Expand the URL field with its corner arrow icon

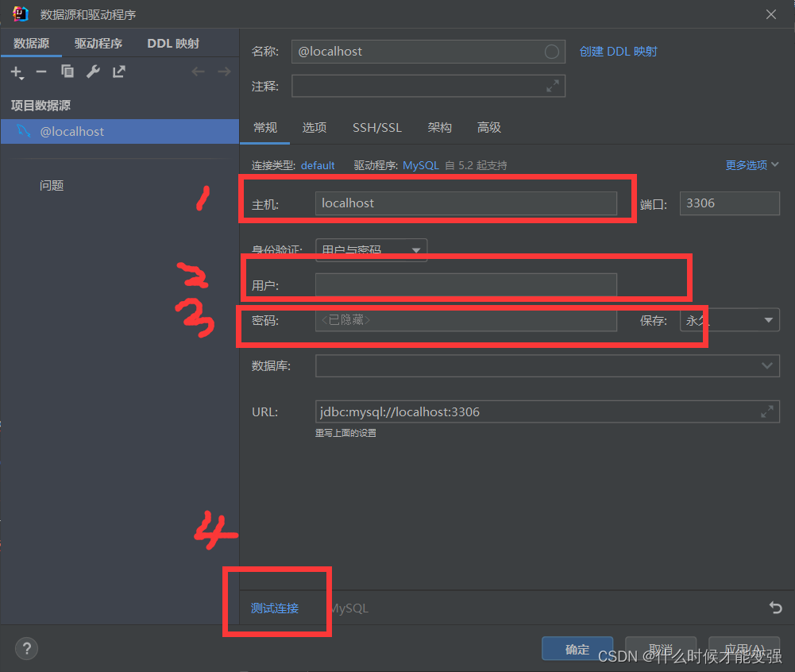click(x=766, y=411)
